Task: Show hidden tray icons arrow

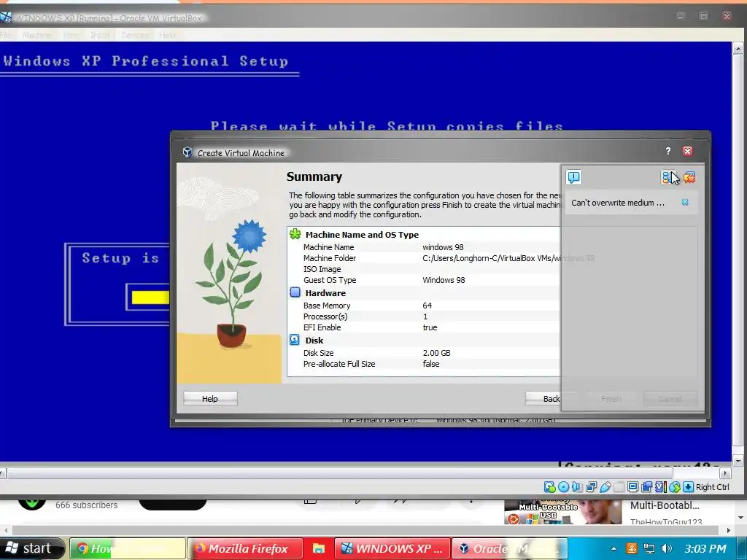Action: 614,548
